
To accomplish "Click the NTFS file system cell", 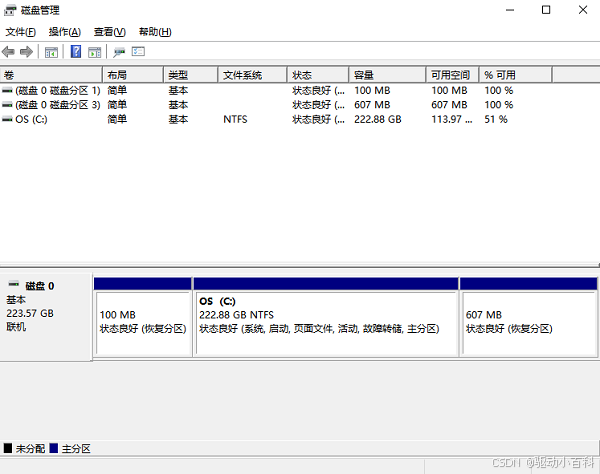I will click(235, 119).
